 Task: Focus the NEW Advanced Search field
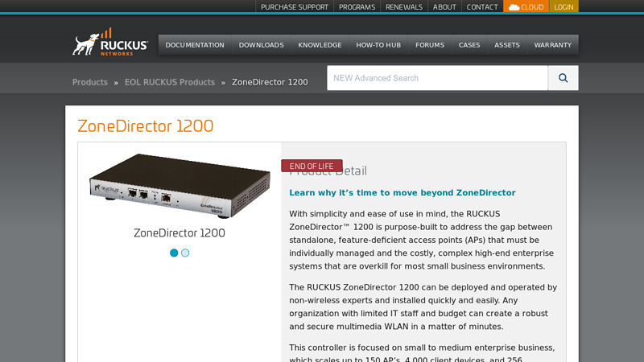tap(437, 78)
